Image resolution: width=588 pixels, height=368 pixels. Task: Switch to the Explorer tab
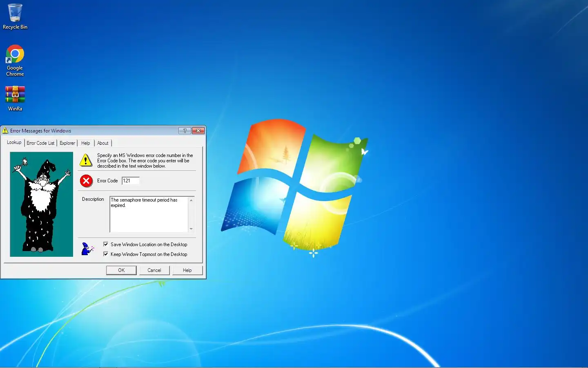67,143
